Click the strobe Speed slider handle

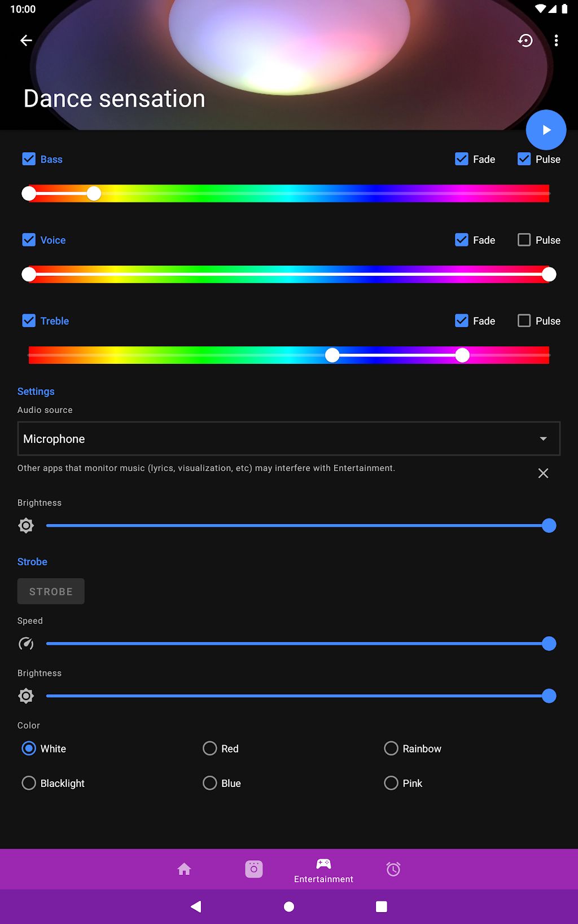coord(549,644)
